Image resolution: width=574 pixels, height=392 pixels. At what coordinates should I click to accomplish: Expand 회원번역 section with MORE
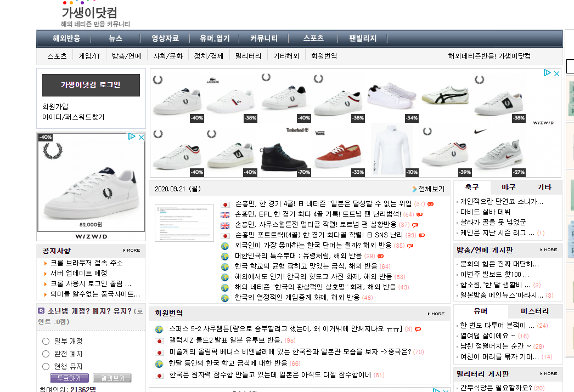[x=436, y=314]
